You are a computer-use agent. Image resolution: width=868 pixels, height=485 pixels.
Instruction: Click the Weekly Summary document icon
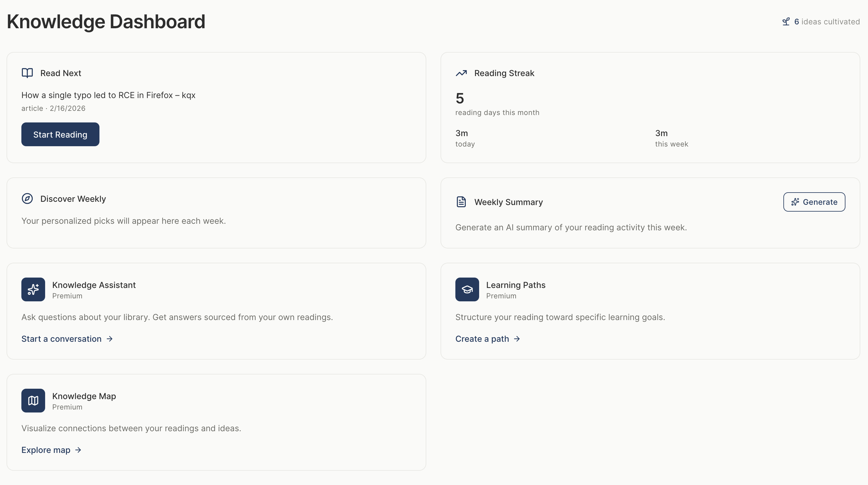pyautogui.click(x=461, y=201)
